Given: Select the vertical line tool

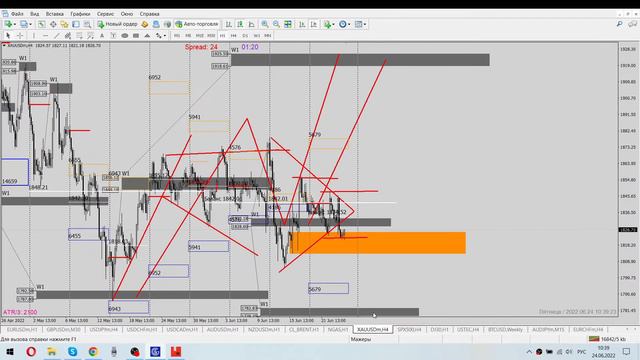Looking at the screenshot, I should [x=34, y=36].
